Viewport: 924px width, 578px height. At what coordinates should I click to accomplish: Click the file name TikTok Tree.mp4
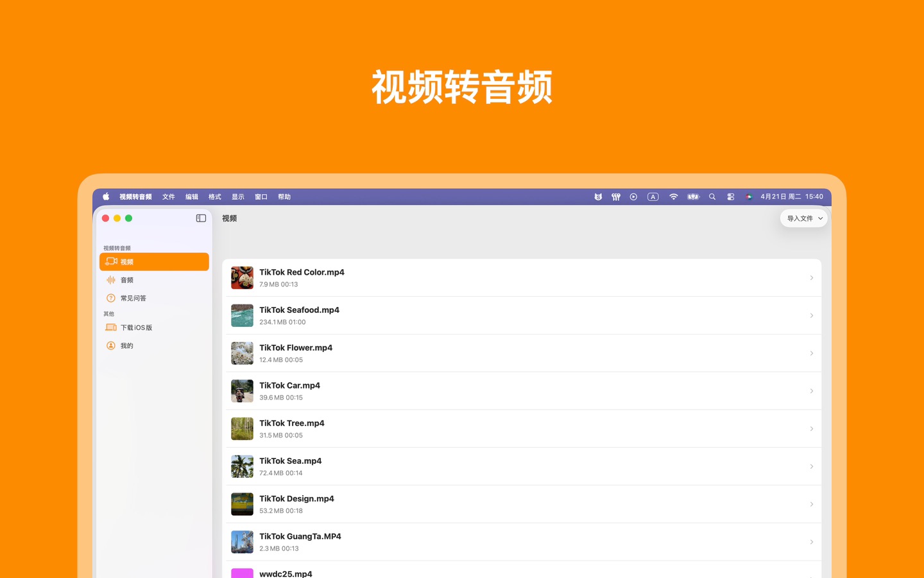pos(292,423)
